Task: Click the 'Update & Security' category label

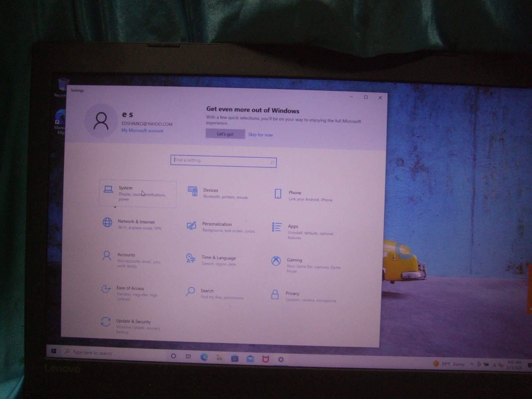Action: 133,321
